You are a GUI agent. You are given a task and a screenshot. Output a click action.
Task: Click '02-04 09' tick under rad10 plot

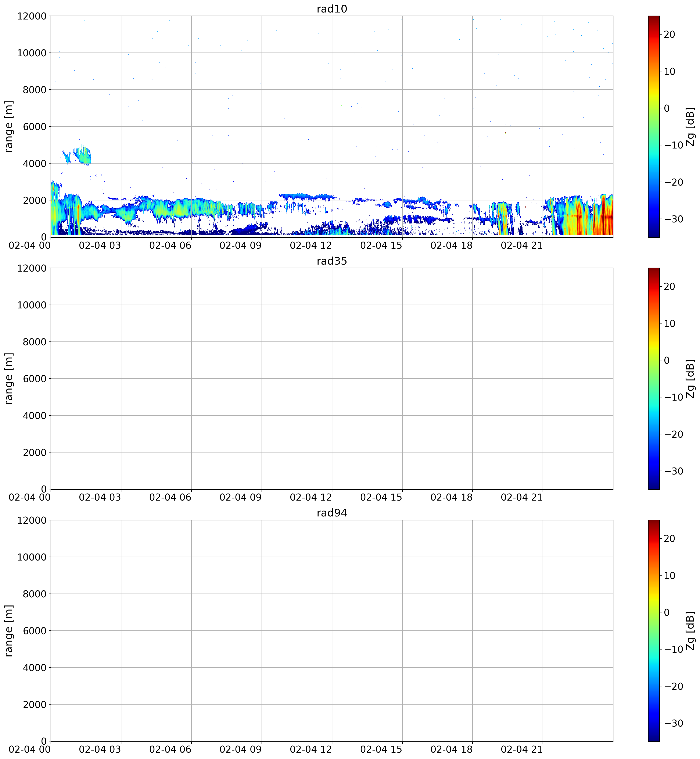point(241,245)
